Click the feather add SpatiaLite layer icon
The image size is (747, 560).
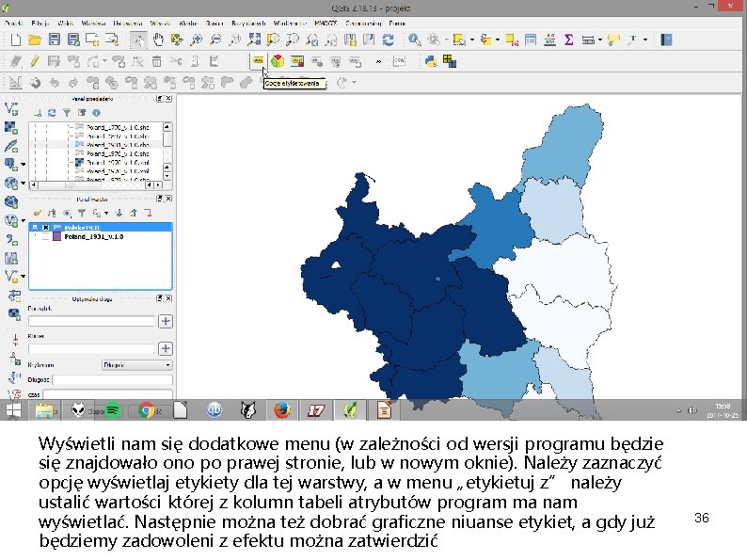tap(11, 146)
